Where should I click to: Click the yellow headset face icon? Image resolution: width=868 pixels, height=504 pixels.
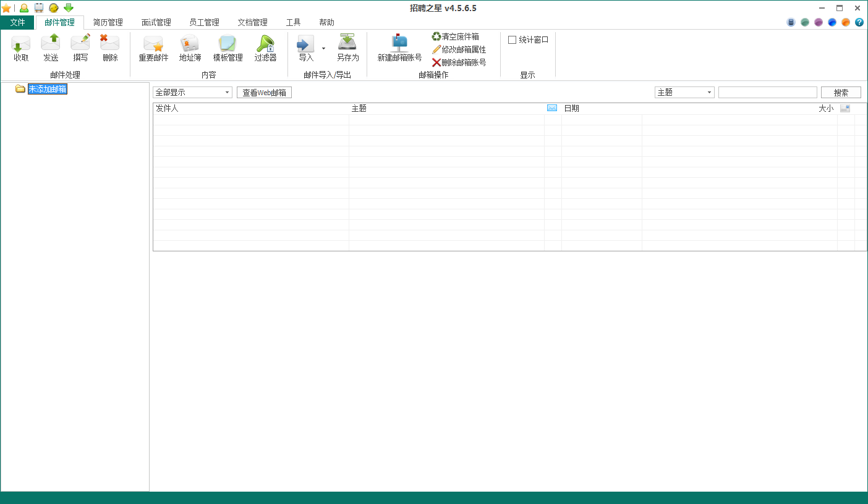click(54, 8)
